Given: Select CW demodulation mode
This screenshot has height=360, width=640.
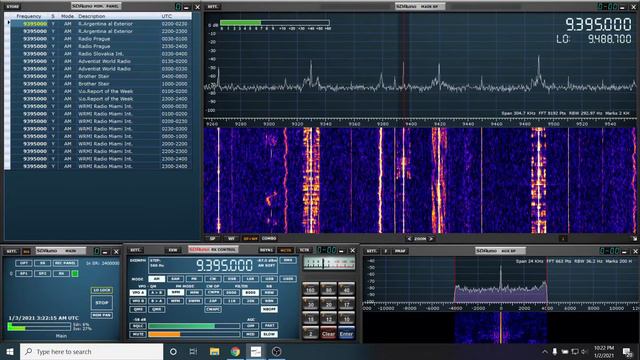Looking at the screenshot, I should pyautogui.click(x=213, y=279).
